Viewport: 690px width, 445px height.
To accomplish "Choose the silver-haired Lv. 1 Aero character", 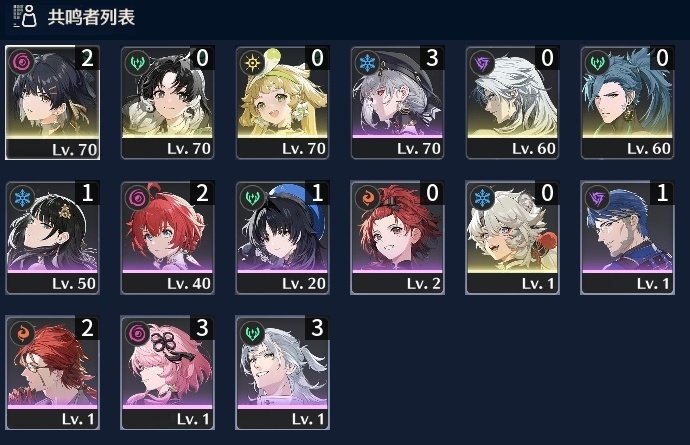I will [283, 372].
